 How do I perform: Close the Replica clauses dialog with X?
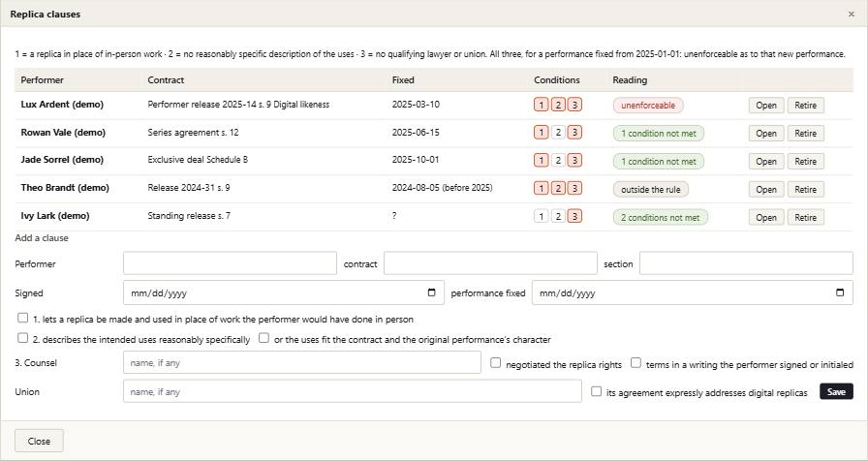tap(851, 14)
